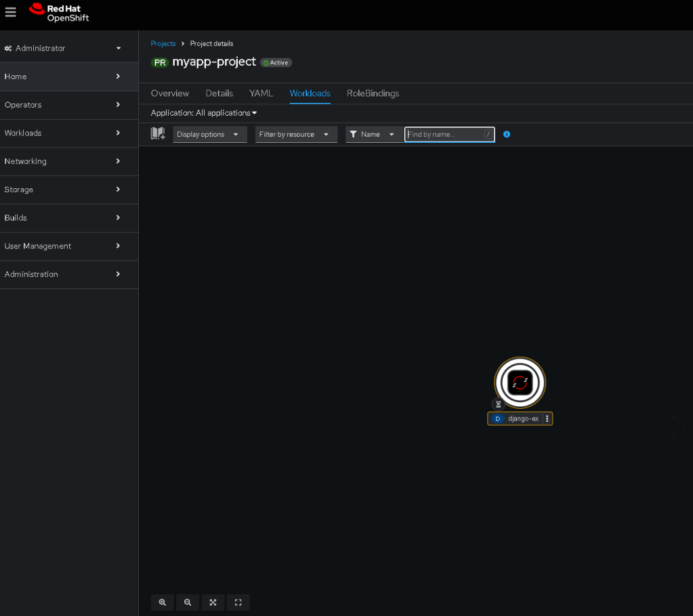
Task: Expand the Home navigation section
Action: click(x=69, y=76)
